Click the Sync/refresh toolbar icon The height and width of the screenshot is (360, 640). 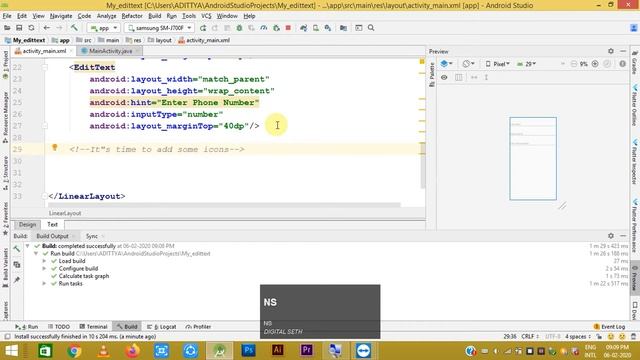[31, 28]
